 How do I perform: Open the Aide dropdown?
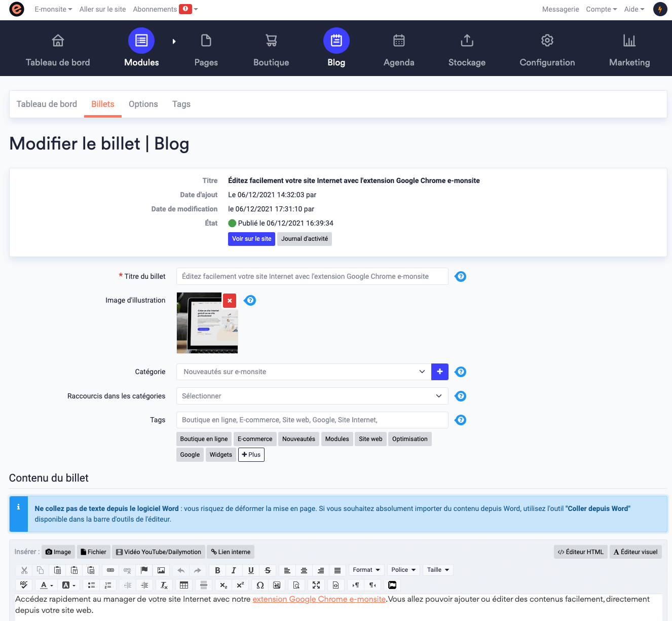point(634,9)
